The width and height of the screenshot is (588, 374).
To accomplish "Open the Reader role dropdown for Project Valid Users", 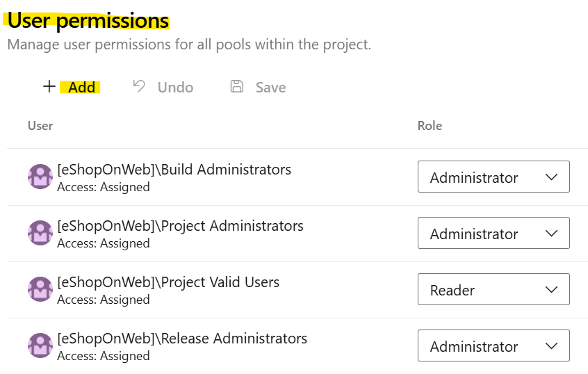I will 493,289.
